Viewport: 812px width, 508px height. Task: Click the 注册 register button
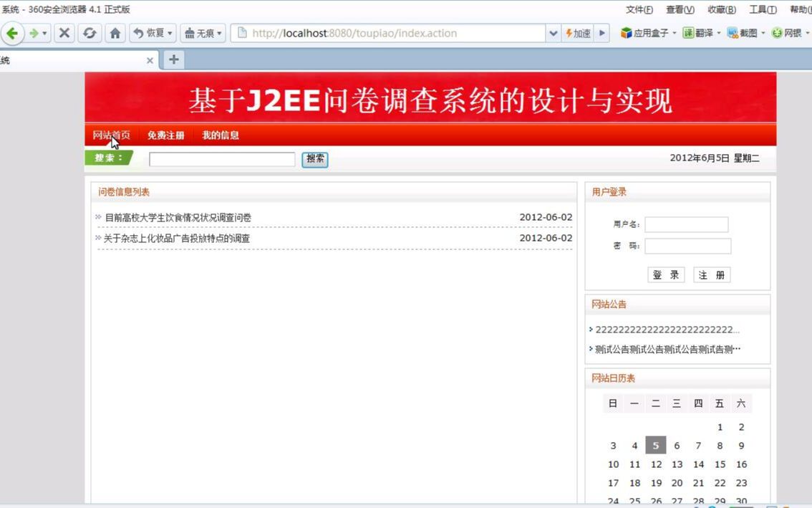click(711, 274)
